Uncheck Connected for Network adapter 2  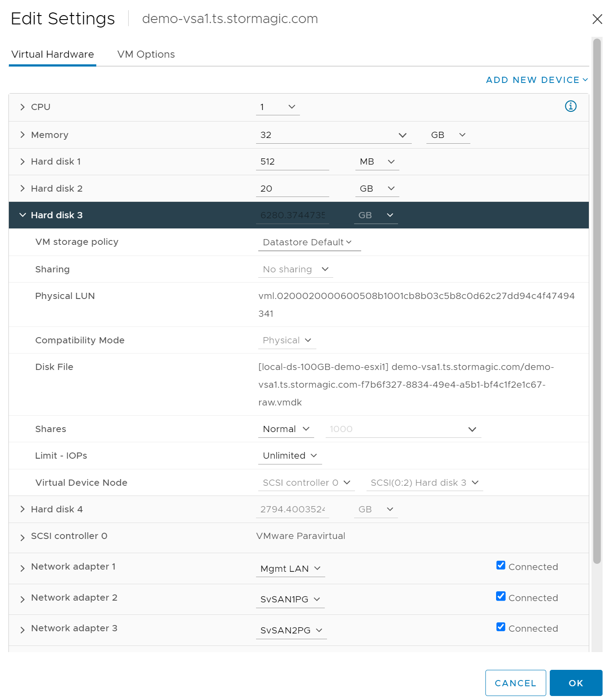(501, 596)
